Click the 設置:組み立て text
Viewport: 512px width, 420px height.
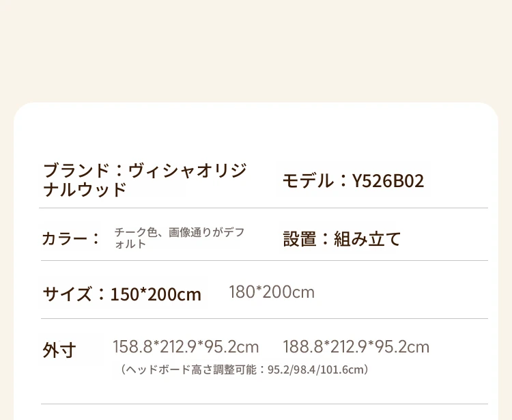pyautogui.click(x=341, y=239)
